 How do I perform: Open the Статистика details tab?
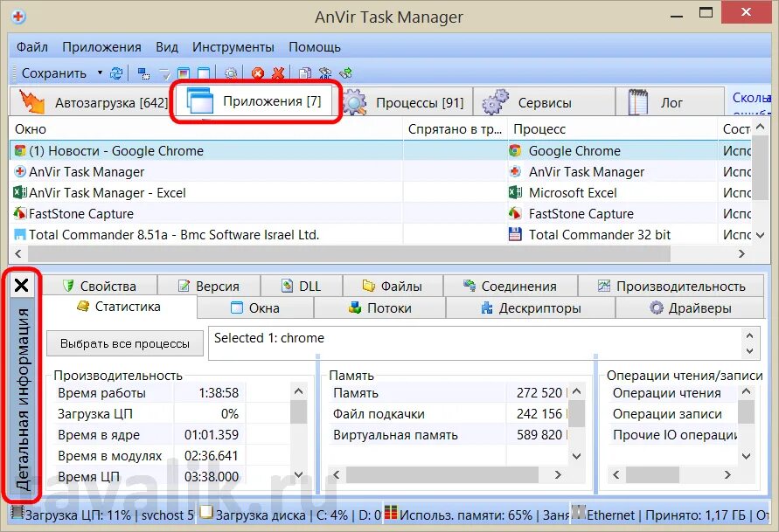119,307
